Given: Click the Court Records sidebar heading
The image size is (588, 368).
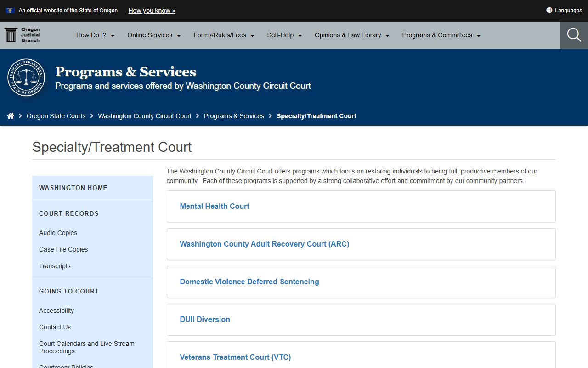Looking at the screenshot, I should pos(69,213).
